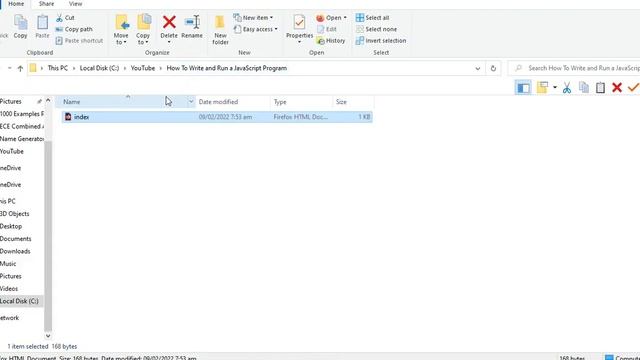Show file History
640x360 pixels.
click(x=331, y=41)
